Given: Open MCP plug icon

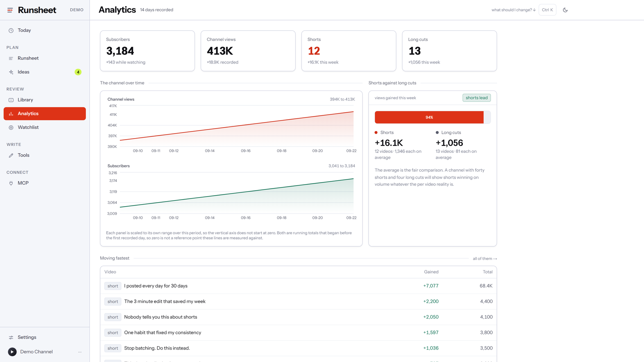Looking at the screenshot, I should coord(11,183).
